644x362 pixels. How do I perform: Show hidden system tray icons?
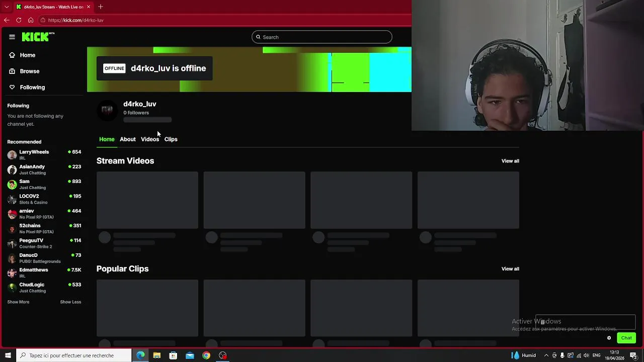click(x=546, y=355)
